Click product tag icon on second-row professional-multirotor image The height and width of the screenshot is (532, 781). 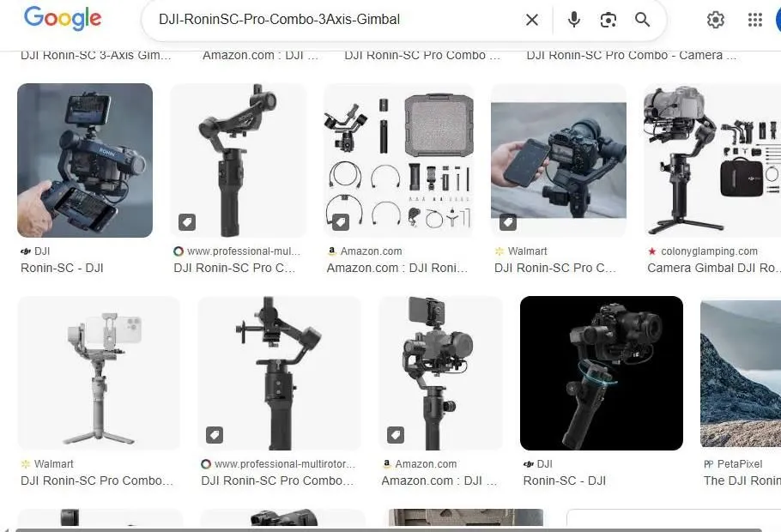215,435
